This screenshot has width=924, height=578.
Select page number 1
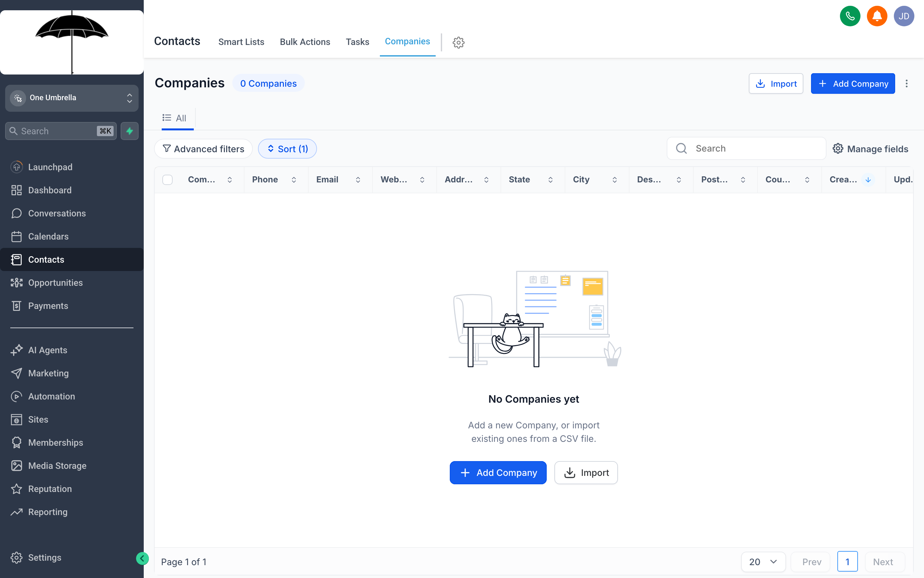pos(847,562)
